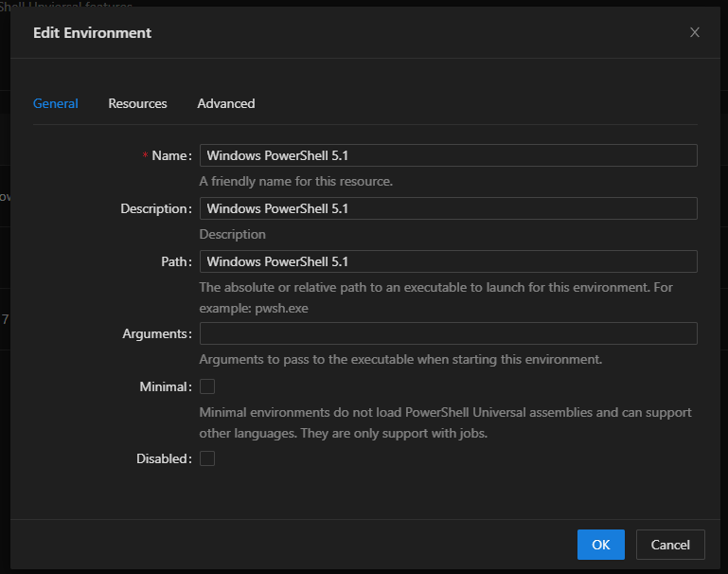This screenshot has width=728, height=574.
Task: Open the Resources tab
Action: click(x=137, y=103)
